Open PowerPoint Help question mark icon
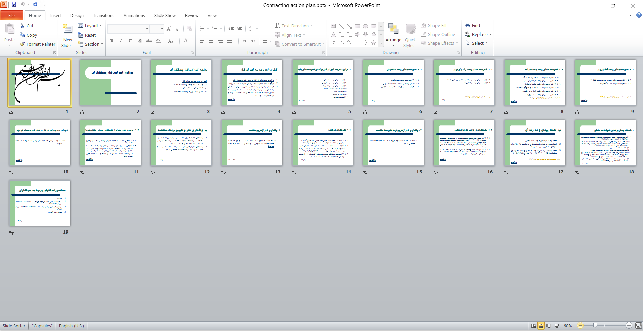The width and height of the screenshot is (644, 331). [639, 15]
